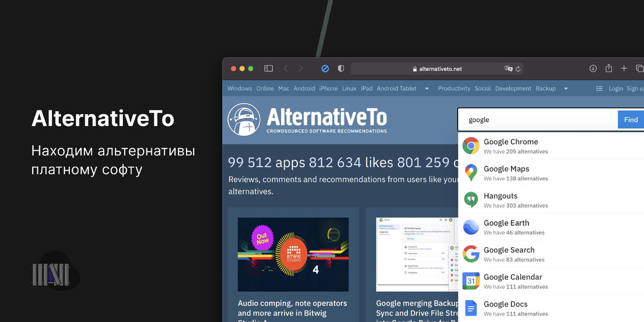This screenshot has height=322, width=644.
Task: Choose the Google Search suggestion text
Action: click(x=509, y=250)
